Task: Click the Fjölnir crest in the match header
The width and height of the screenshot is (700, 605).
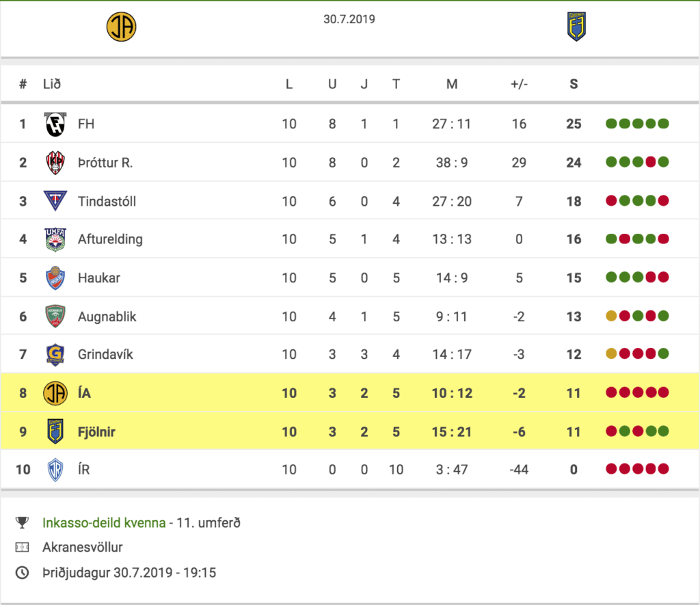Action: [576, 27]
